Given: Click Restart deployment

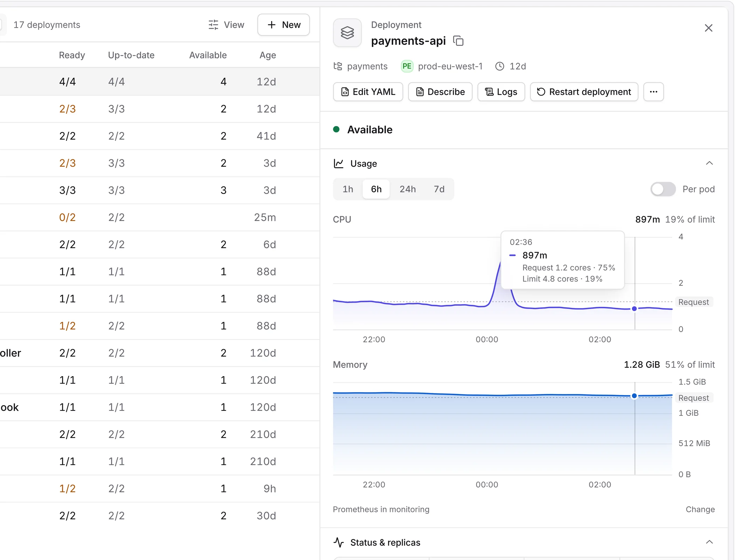Looking at the screenshot, I should [x=584, y=92].
